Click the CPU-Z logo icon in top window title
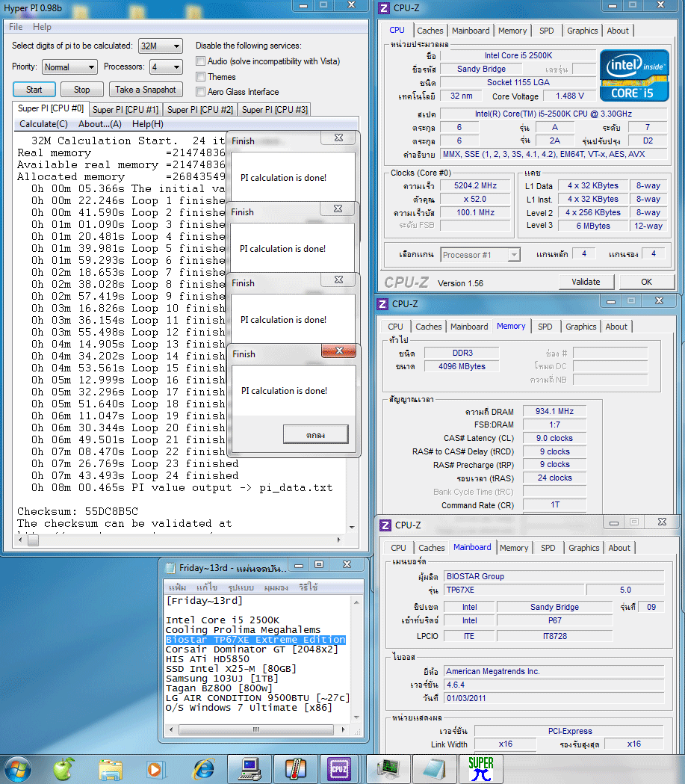The width and height of the screenshot is (685, 784). coord(384,8)
